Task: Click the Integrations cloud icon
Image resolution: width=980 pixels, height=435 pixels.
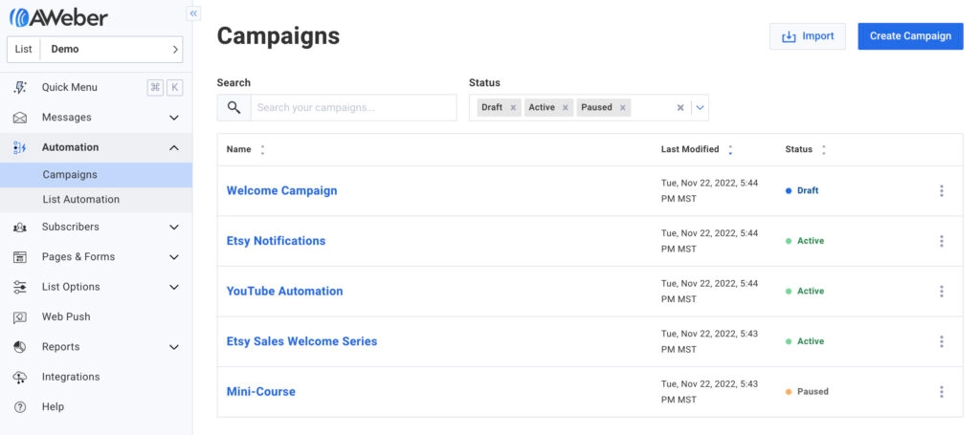Action: 20,377
